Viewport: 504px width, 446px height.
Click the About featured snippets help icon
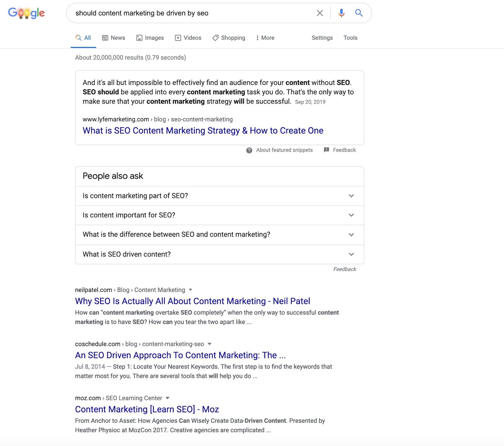(249, 150)
